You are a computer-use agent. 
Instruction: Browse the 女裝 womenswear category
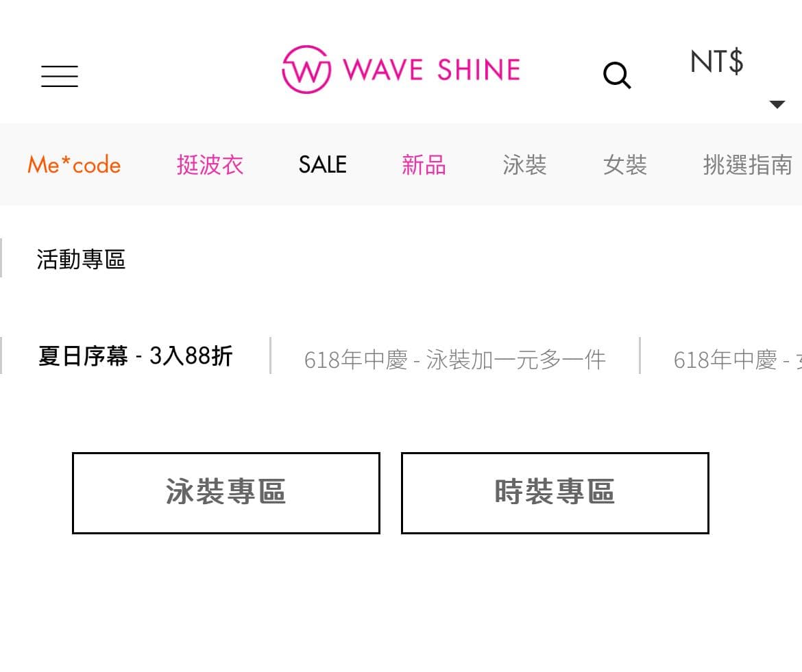coord(625,165)
